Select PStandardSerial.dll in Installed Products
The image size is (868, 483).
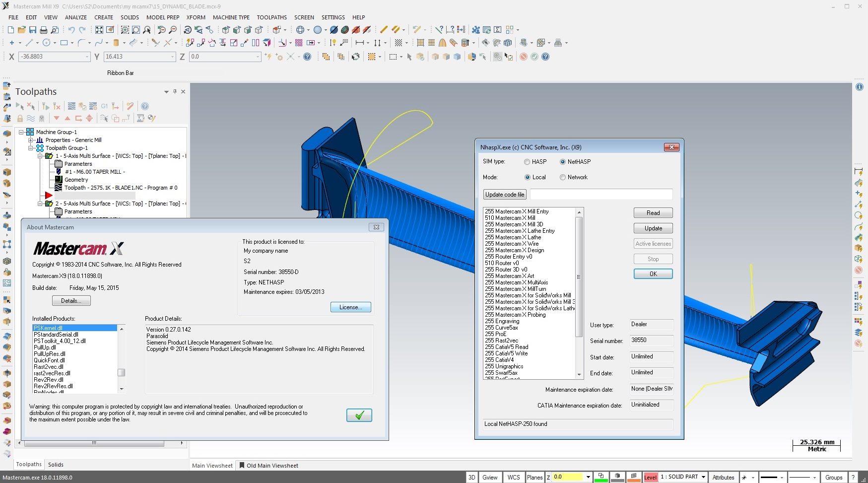pyautogui.click(x=56, y=335)
